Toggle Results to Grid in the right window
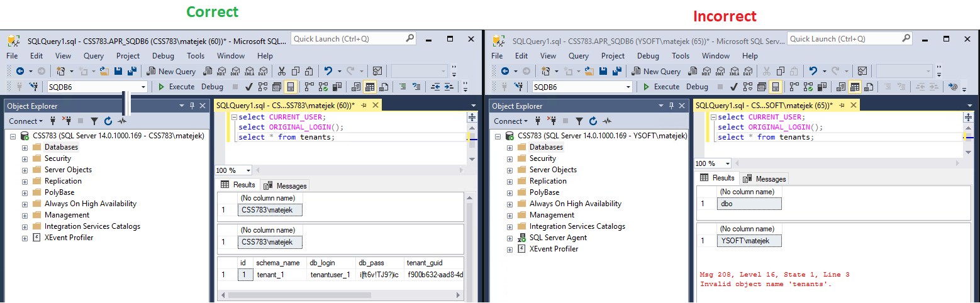Screen dimensions: 980x303 pyautogui.click(x=855, y=87)
